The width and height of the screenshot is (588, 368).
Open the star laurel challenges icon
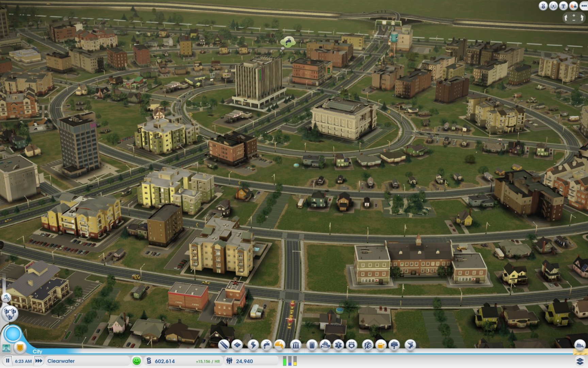553,6
